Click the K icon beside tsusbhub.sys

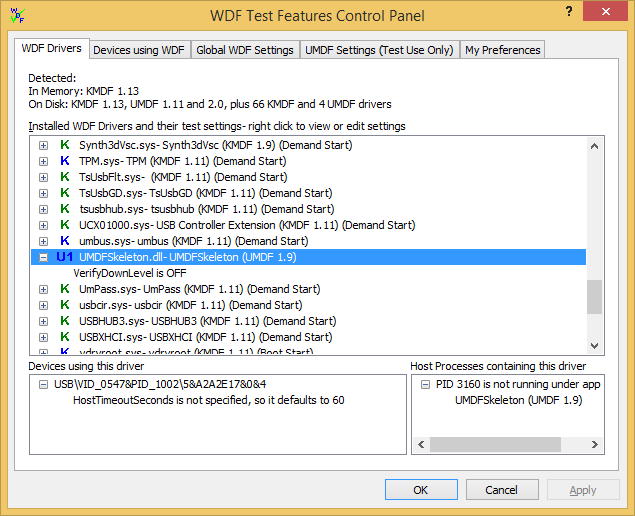[x=65, y=209]
